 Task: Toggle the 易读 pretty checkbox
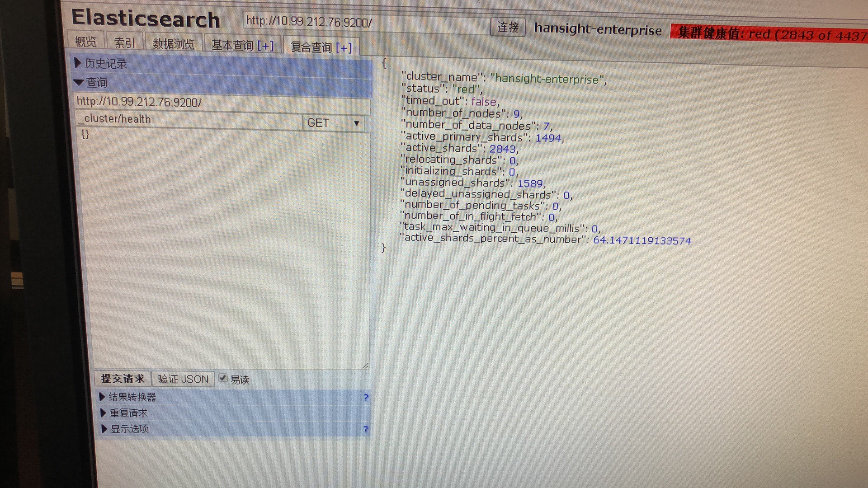(x=223, y=378)
